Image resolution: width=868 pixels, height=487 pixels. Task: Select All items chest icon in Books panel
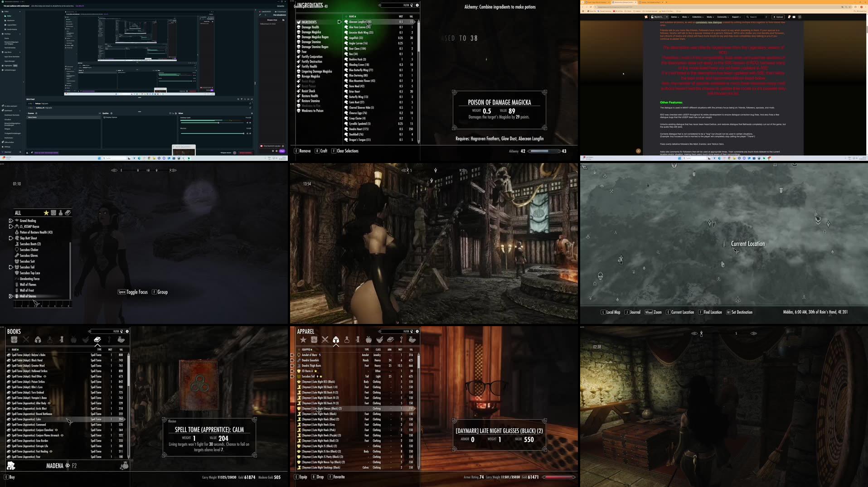(14, 340)
